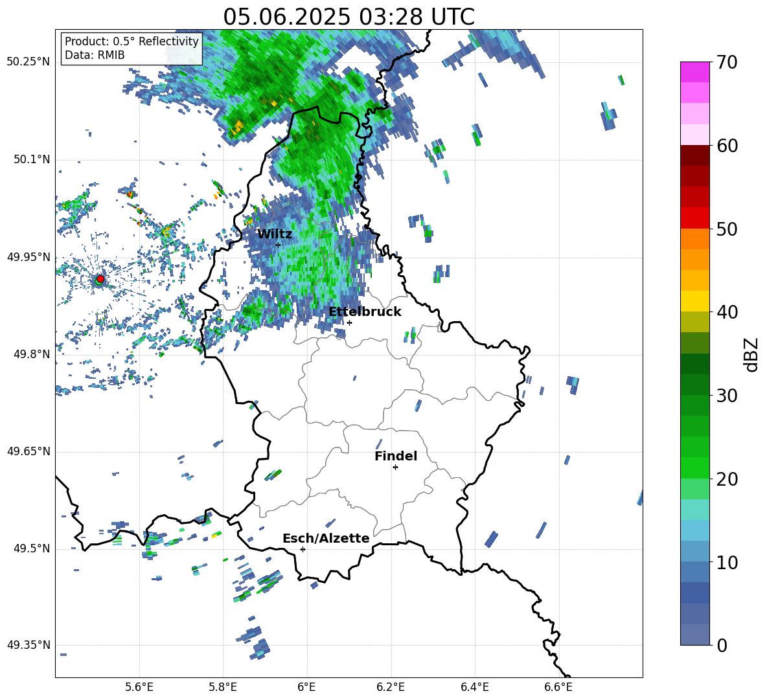This screenshot has height=700, width=767.
Task: Click the magenta top colorbar swatch
Action: click(694, 72)
